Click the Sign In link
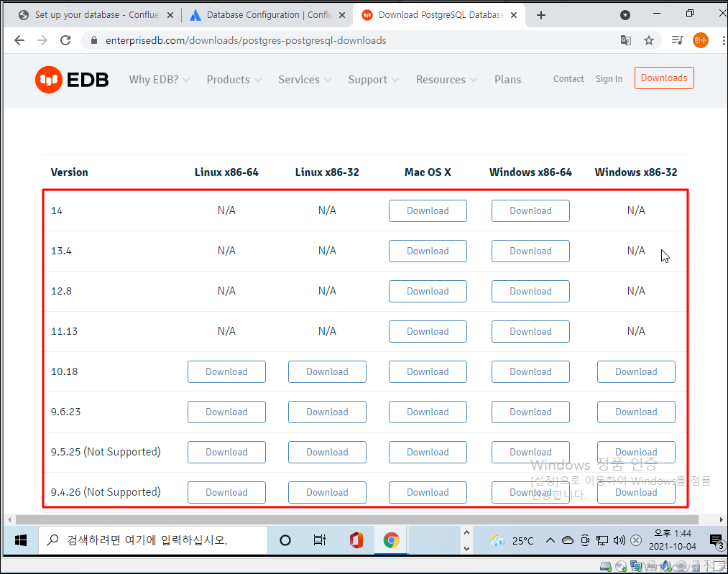728x574 pixels. point(609,79)
